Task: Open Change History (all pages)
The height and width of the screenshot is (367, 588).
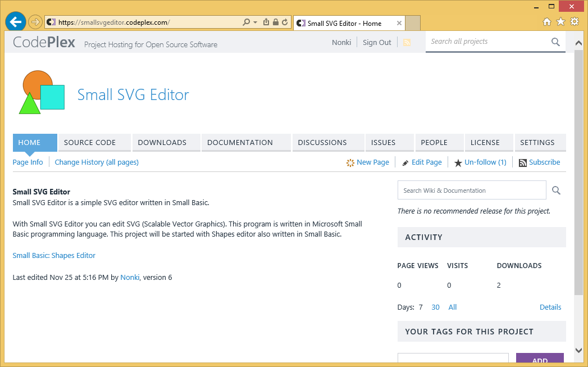Action: point(97,162)
